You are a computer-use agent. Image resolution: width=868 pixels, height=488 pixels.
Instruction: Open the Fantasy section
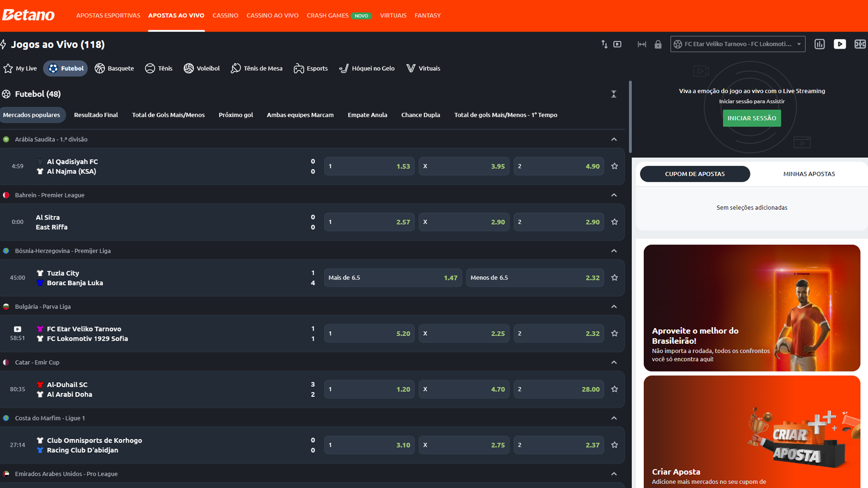(x=427, y=15)
